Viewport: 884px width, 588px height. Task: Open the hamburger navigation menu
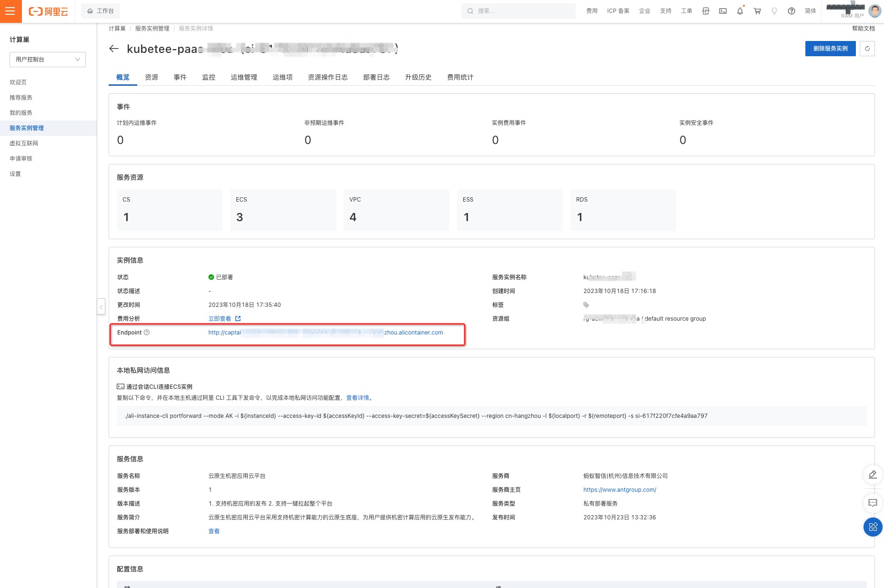coord(10,11)
